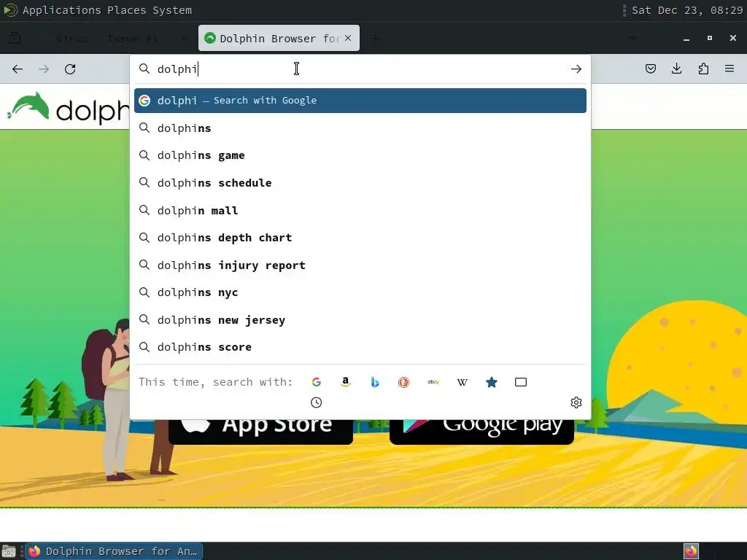
Task: Search bookmarks using the star icon
Action: click(x=492, y=382)
